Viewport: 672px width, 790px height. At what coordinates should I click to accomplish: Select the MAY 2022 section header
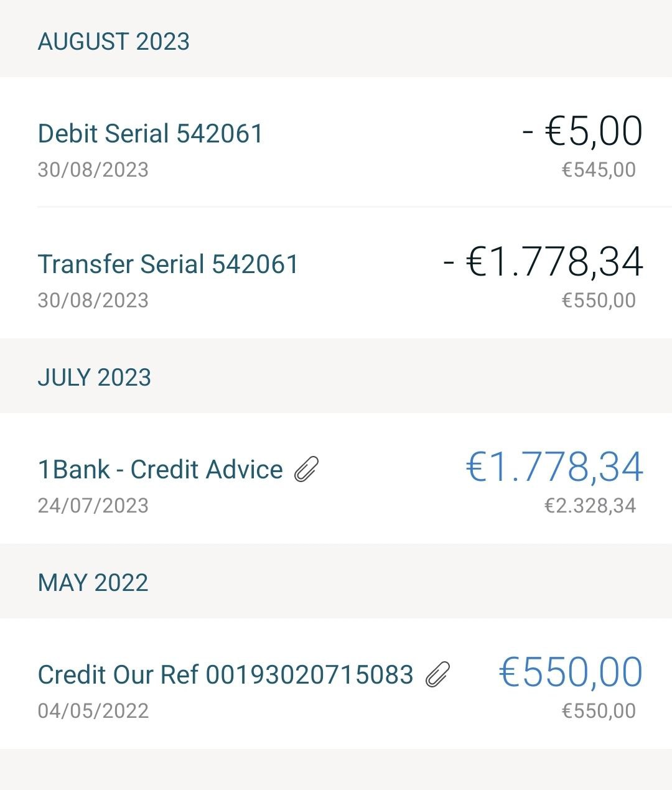(x=93, y=583)
